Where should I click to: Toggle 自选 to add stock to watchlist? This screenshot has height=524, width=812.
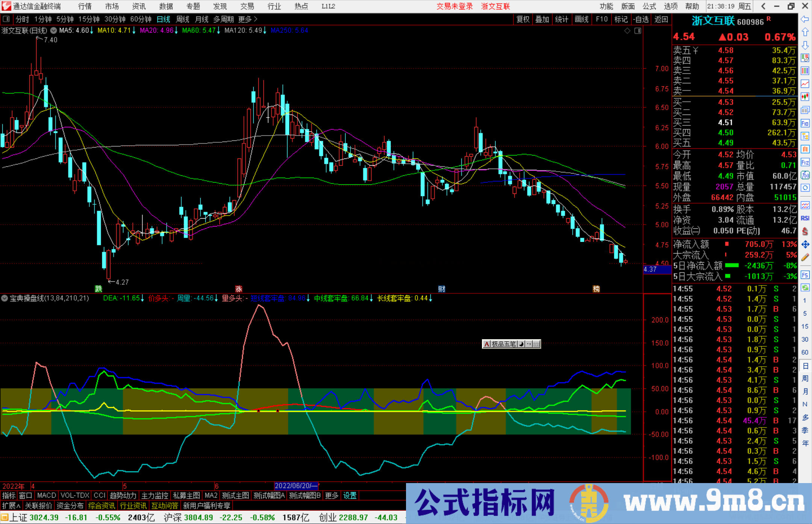[x=641, y=19]
